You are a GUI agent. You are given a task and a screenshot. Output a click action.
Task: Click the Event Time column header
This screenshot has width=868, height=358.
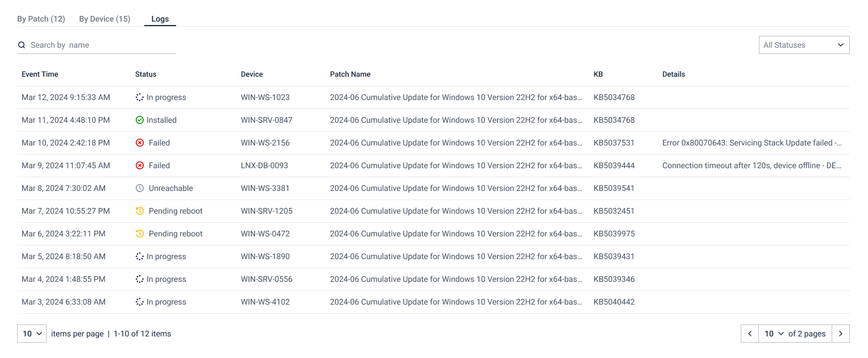click(x=40, y=74)
